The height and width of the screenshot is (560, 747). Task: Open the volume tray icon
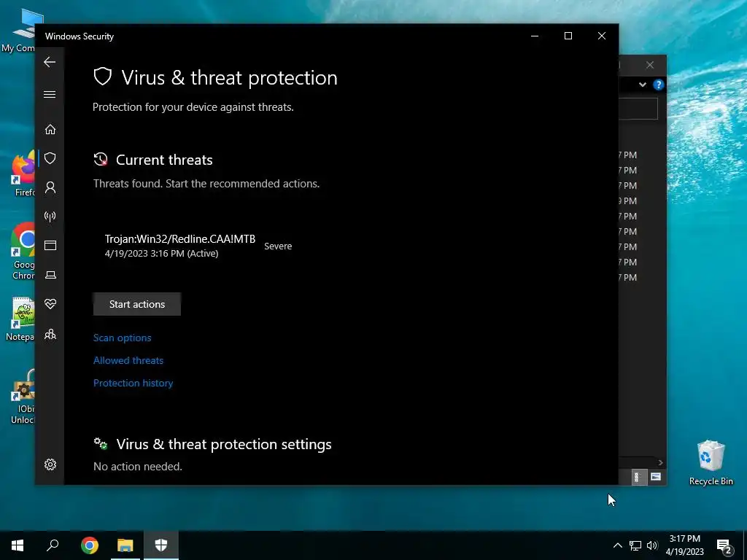click(x=652, y=545)
